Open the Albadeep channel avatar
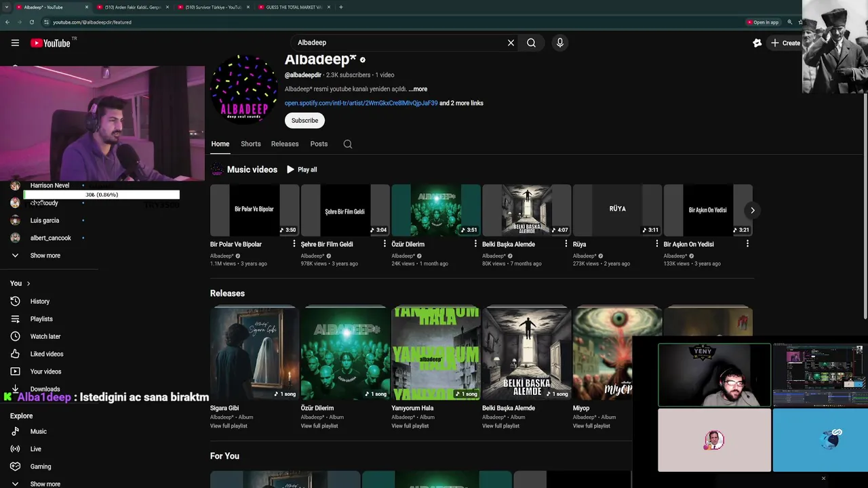The height and width of the screenshot is (488, 868). (x=244, y=89)
